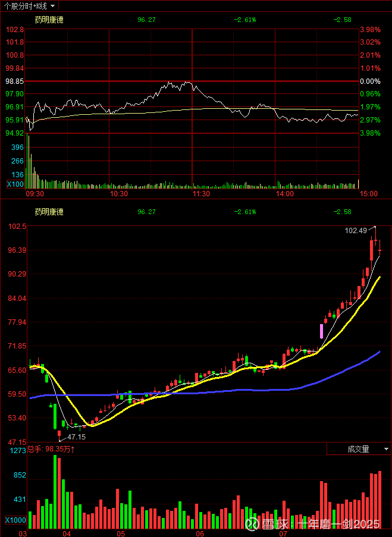Click the 102.5 K-line axis label

pyautogui.click(x=17, y=227)
